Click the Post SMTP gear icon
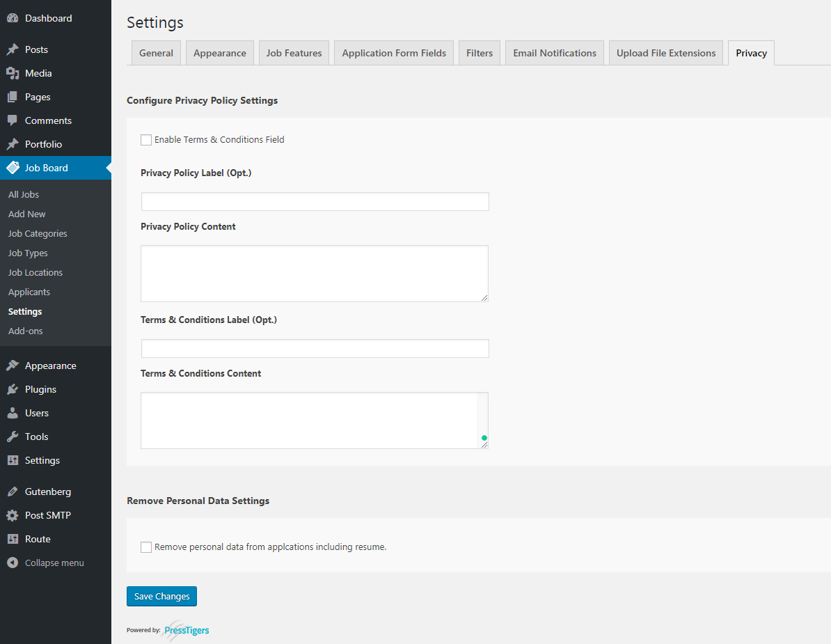Viewport: 831px width, 644px height. [13, 515]
